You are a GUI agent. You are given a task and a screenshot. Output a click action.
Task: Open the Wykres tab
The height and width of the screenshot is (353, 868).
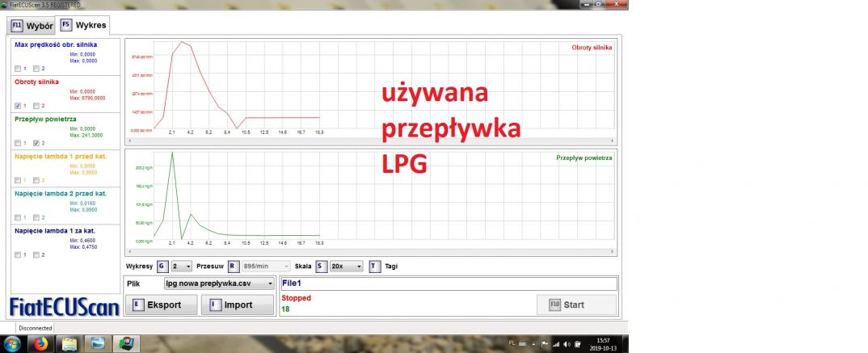tap(83, 26)
